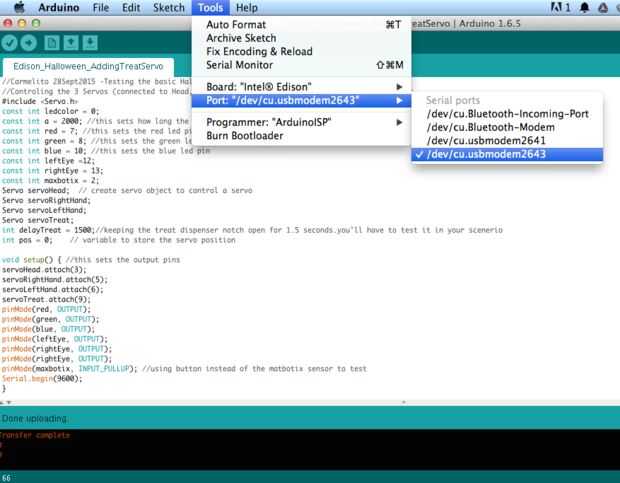Expand the Port: /dev/cu.usbmodem2643 submenu

click(x=301, y=100)
